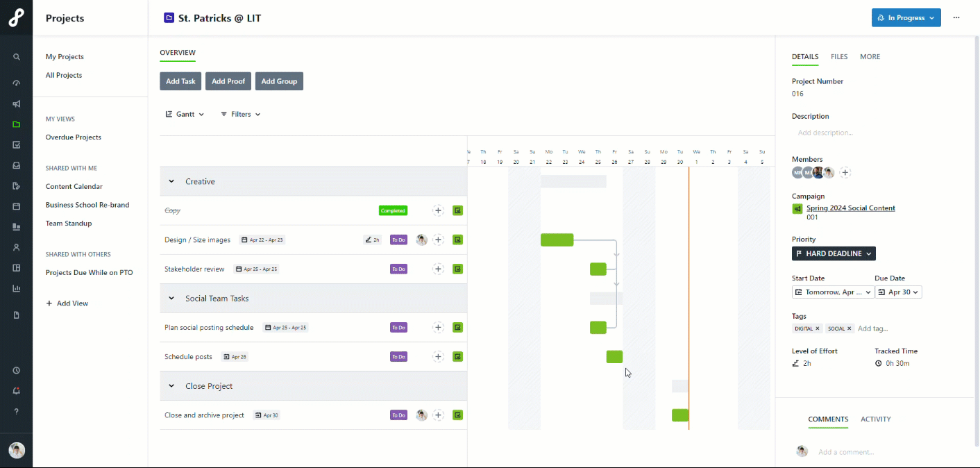
Task: Click Add View in the sidebar
Action: point(67,303)
